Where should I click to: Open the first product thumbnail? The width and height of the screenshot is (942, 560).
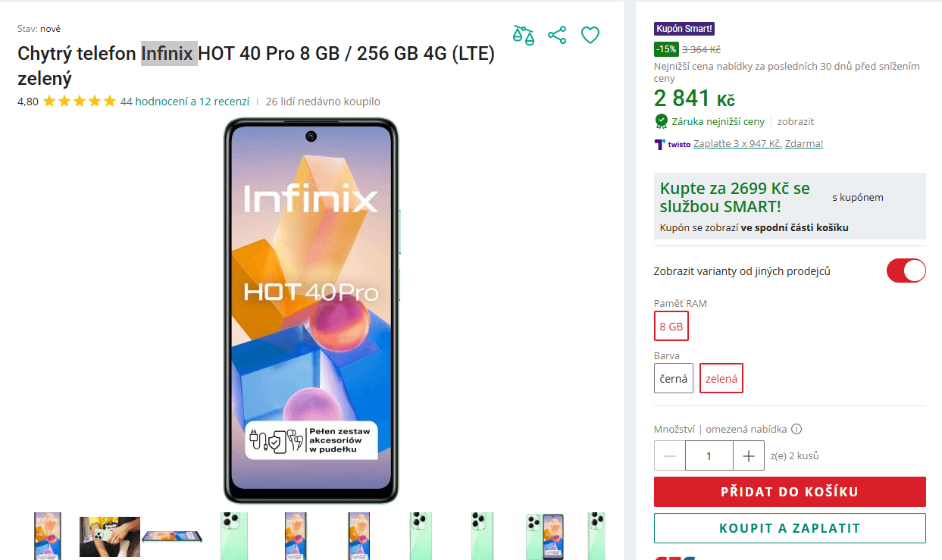tap(47, 537)
